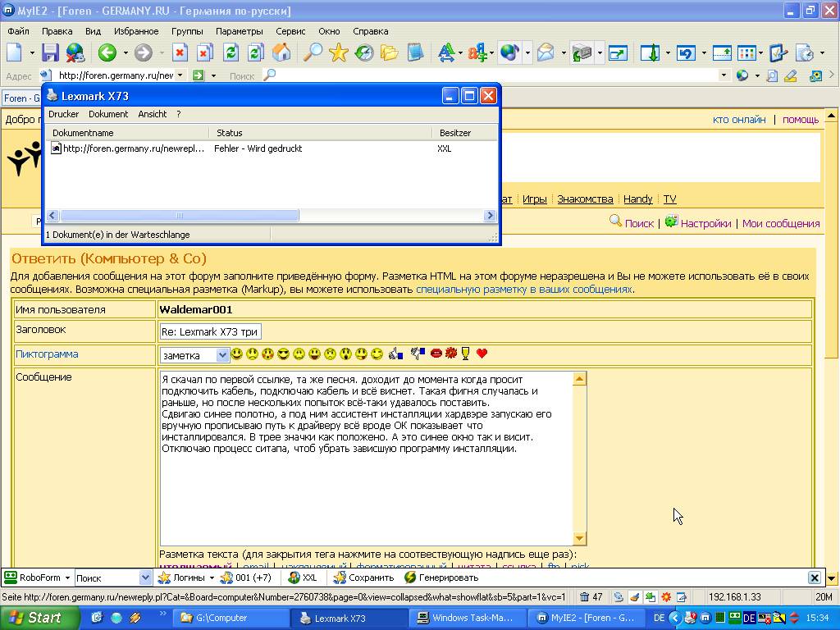Image resolution: width=840 pixels, height=630 pixels.
Task: Click the green Back arrow button
Action: (107, 52)
